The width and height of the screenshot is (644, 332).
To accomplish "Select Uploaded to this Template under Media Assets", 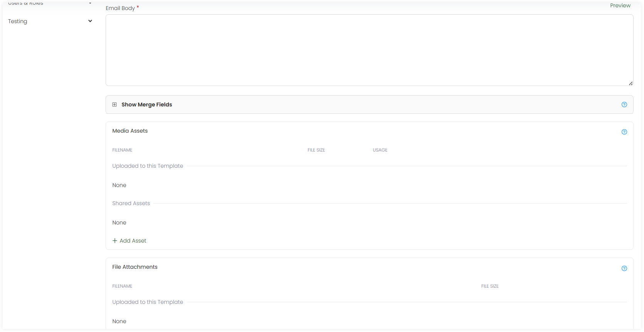I will click(x=148, y=166).
